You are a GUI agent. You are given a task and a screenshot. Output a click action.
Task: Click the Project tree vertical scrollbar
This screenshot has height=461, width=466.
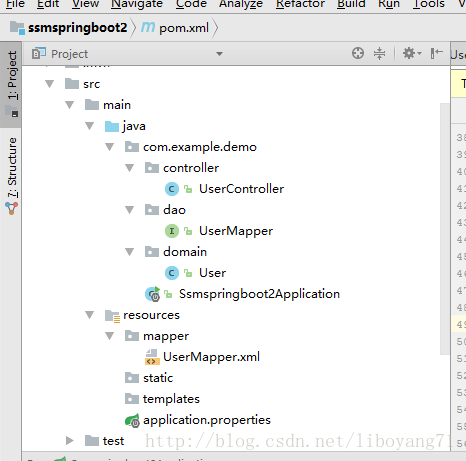[445, 229]
